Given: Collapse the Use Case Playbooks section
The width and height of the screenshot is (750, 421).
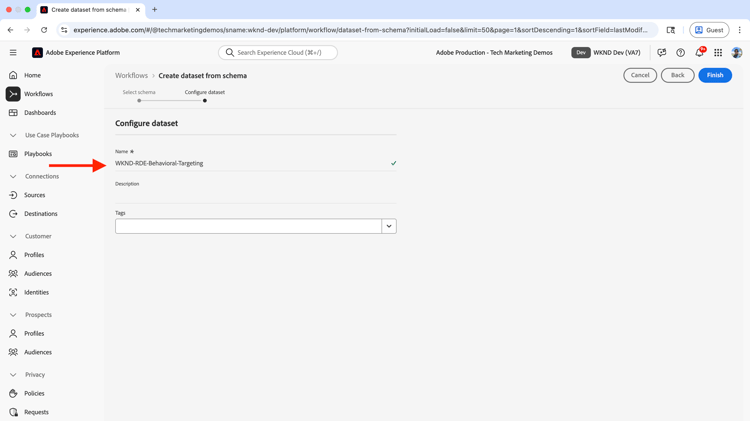Looking at the screenshot, I should 13,135.
